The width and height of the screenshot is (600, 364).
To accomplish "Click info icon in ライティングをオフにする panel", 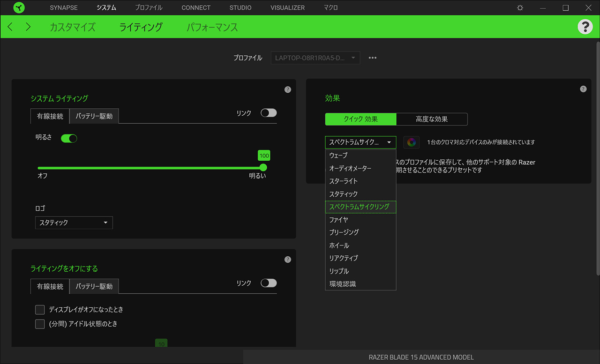I will pos(288,260).
